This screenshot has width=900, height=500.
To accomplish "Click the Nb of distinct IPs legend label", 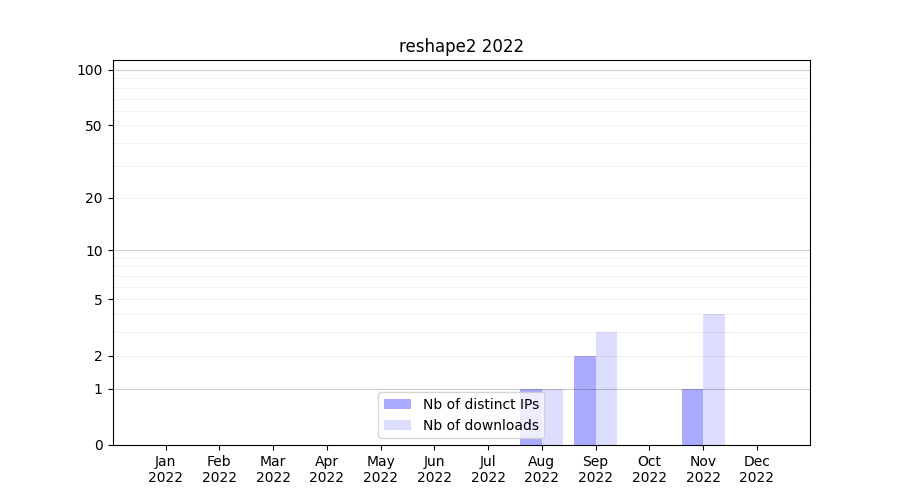I will click(x=480, y=404).
